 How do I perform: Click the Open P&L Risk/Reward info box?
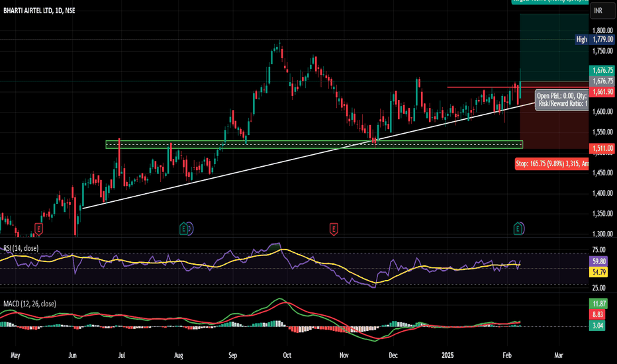click(562, 100)
